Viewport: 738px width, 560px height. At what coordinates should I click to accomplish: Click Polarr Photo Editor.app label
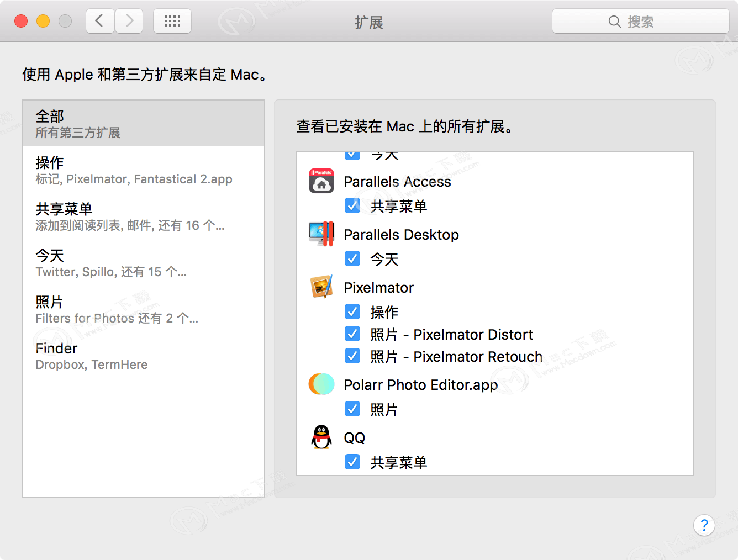421,385
